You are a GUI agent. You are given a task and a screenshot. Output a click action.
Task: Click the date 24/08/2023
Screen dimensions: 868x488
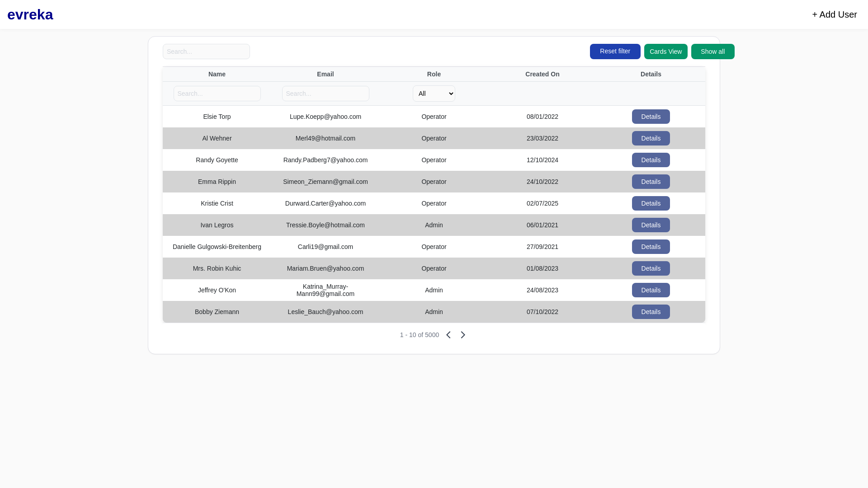542,290
